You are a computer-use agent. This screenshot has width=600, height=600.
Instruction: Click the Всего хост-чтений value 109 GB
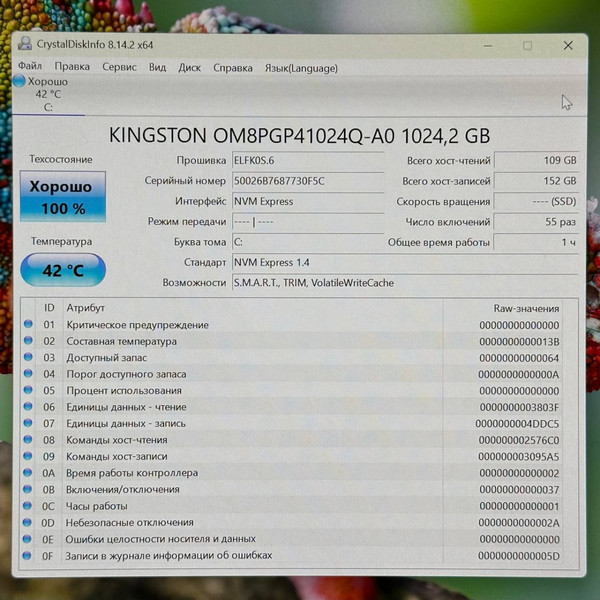coord(536,160)
